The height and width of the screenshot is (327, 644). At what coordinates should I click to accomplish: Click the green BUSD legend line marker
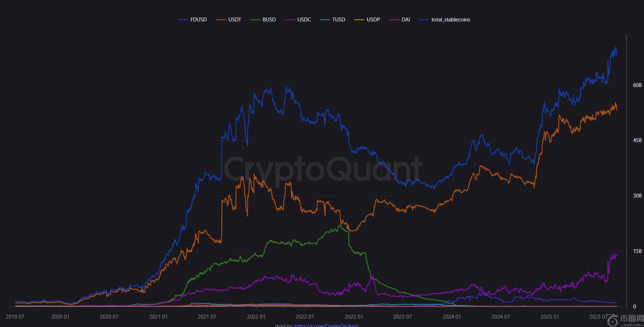tap(255, 20)
